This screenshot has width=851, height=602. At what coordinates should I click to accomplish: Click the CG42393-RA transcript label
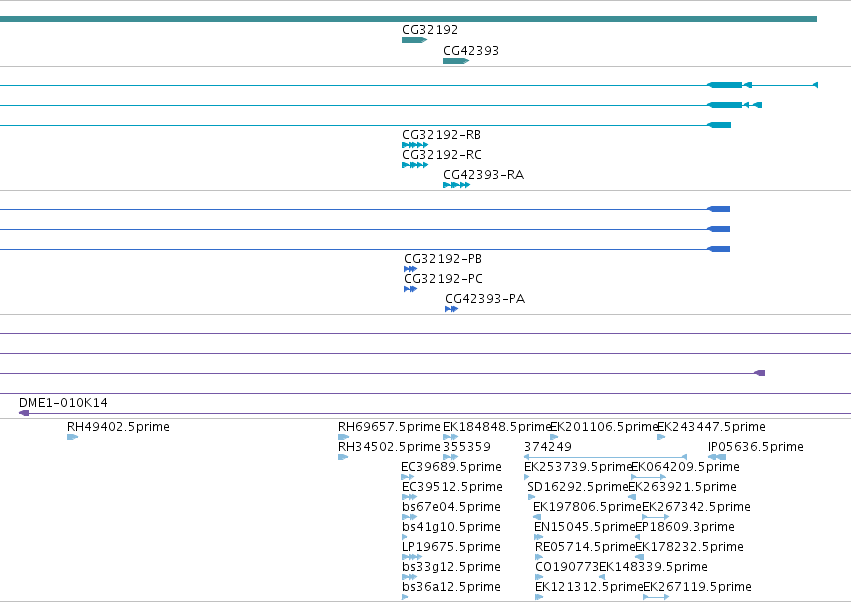484,175
